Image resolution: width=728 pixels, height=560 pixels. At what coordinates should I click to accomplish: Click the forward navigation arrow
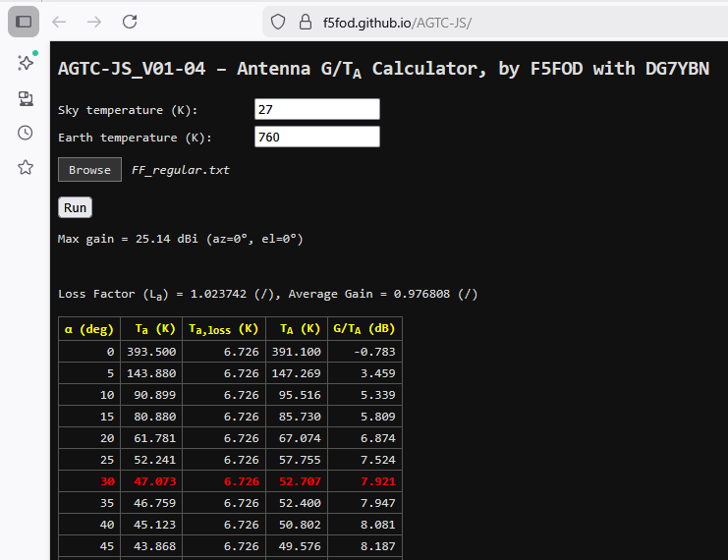pyautogui.click(x=94, y=22)
